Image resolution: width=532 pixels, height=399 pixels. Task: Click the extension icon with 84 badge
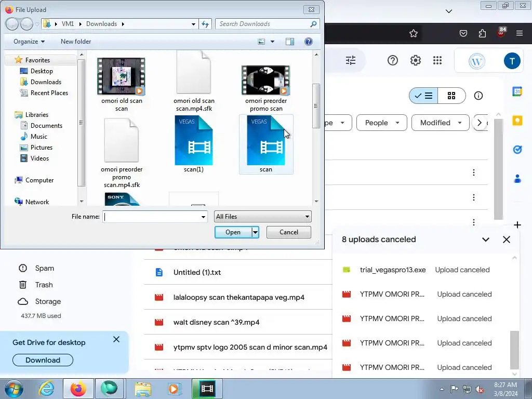pyautogui.click(x=501, y=33)
